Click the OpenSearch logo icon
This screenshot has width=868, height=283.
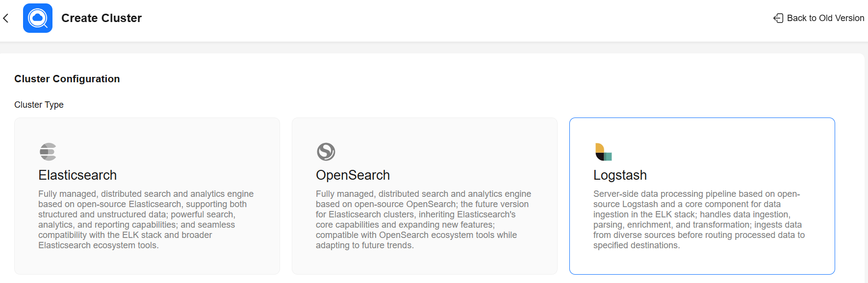[326, 152]
